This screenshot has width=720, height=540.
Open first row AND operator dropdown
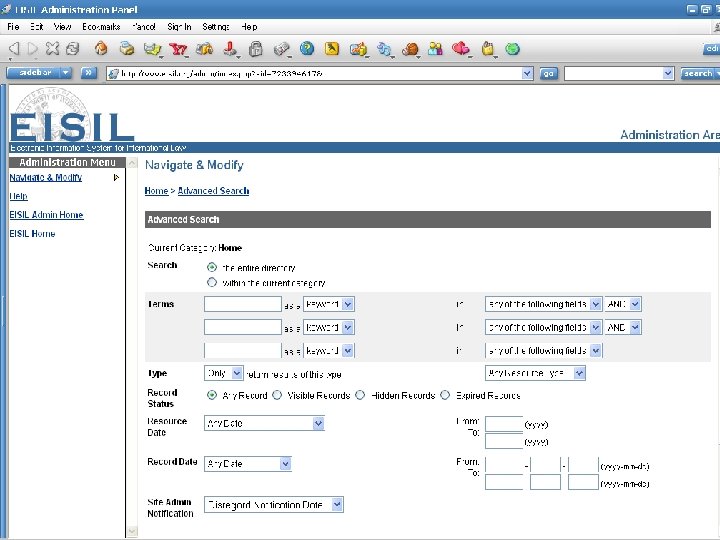pyautogui.click(x=623, y=304)
